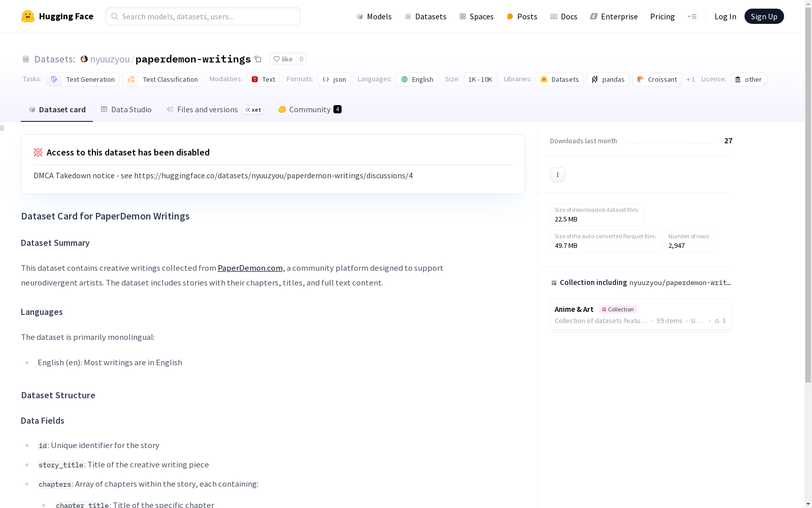
Task: Open the PaperDemon.com link
Action: coord(250,268)
